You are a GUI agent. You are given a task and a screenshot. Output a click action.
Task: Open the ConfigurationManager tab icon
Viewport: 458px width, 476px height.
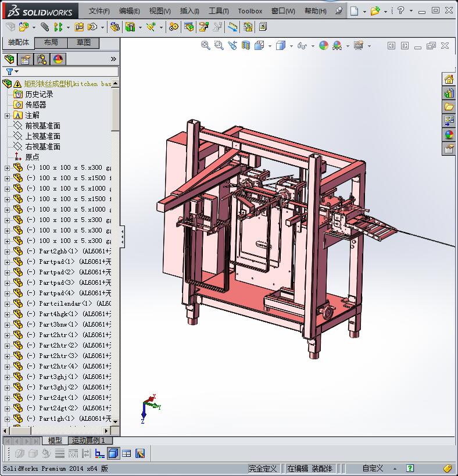click(42, 59)
